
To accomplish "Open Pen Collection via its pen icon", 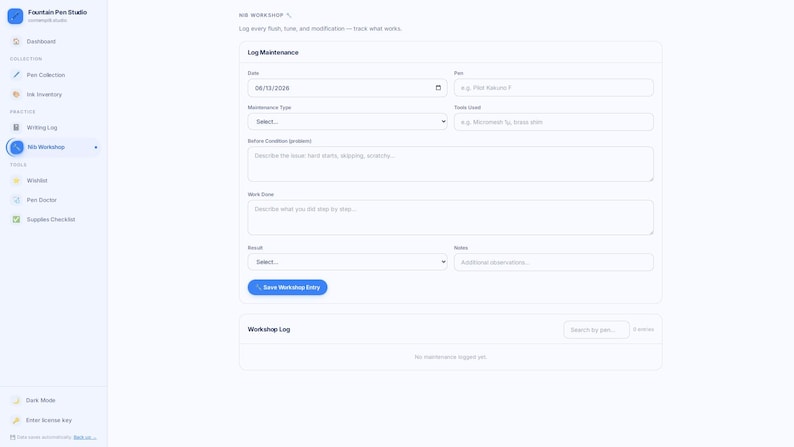I will (x=16, y=75).
